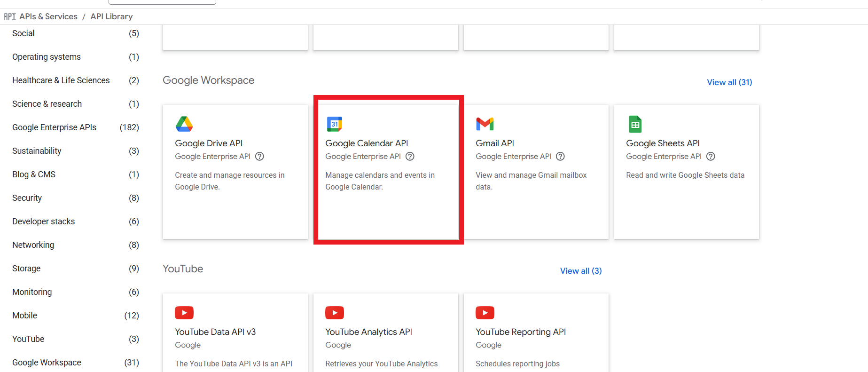
Task: Open help icon beside Google Calendar's Enterprise API label
Action: coord(410,157)
